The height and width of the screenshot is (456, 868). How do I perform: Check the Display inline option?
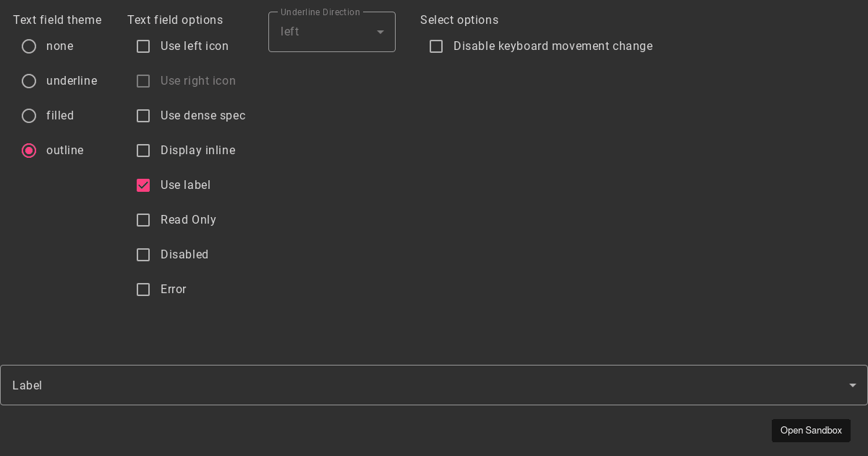click(x=143, y=151)
